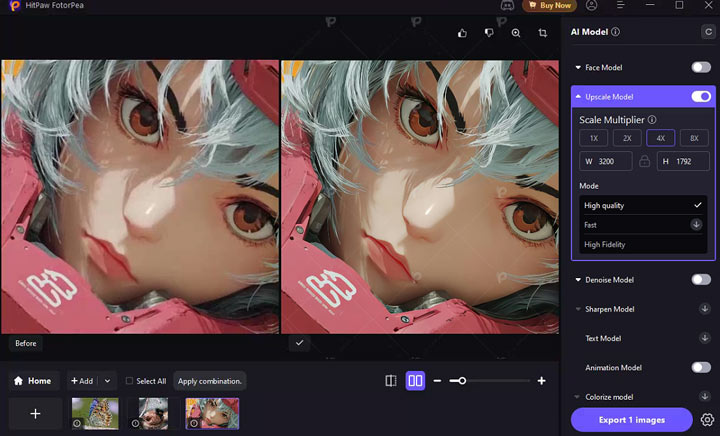Toggle the aspect ratio lock icon

(644, 161)
